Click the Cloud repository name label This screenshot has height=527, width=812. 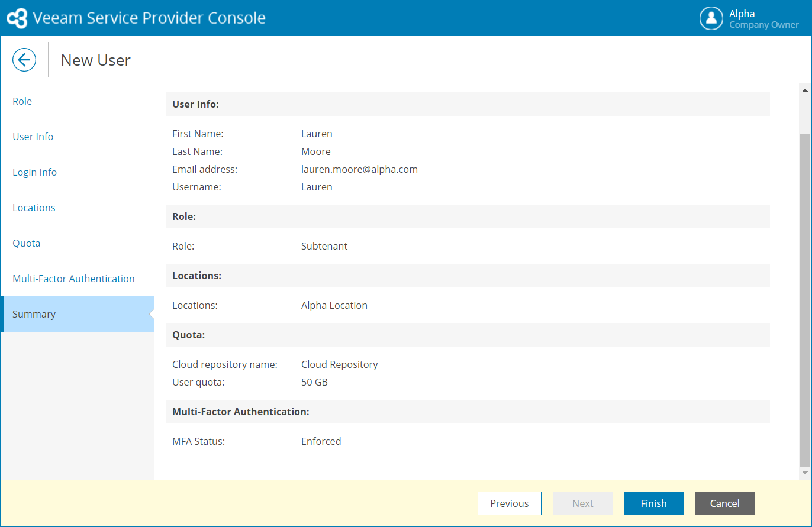(x=225, y=364)
